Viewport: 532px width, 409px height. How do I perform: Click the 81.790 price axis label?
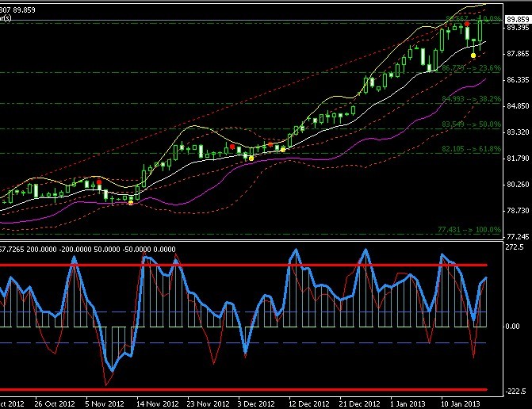pyautogui.click(x=518, y=158)
